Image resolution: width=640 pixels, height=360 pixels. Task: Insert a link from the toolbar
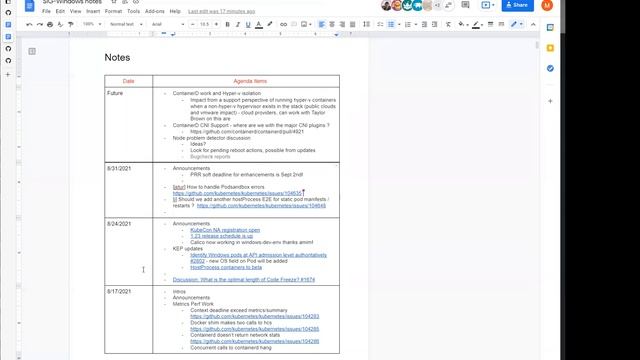283,24
